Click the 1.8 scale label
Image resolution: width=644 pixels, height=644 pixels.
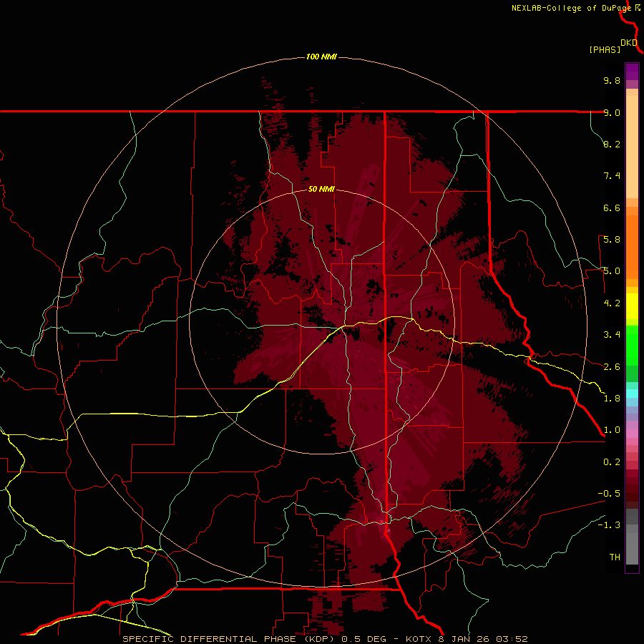click(612, 399)
